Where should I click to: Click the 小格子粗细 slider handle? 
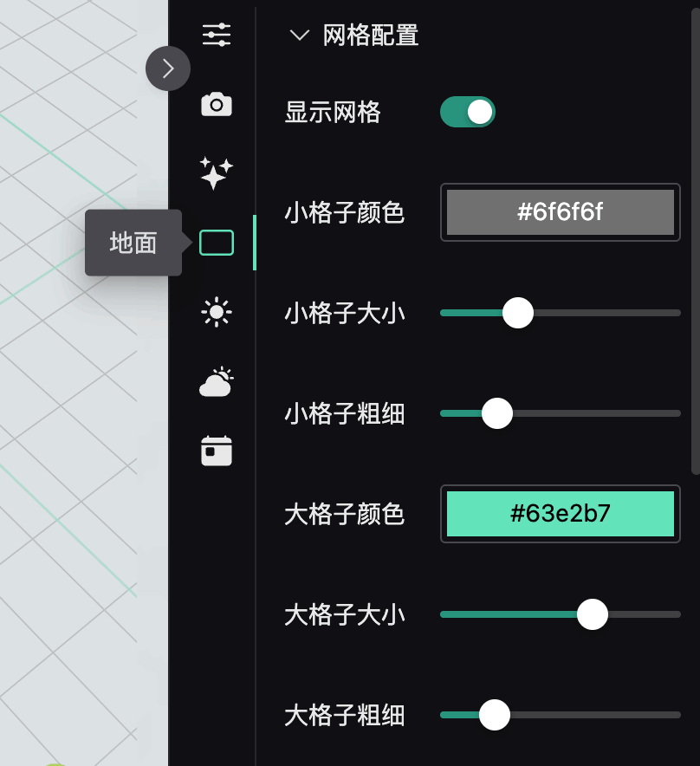coord(496,413)
